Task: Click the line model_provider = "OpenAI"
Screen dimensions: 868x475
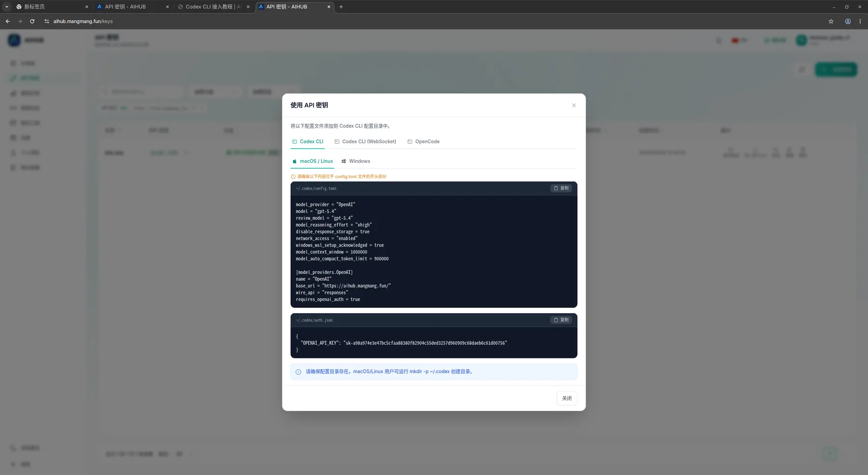Action: pos(325,205)
